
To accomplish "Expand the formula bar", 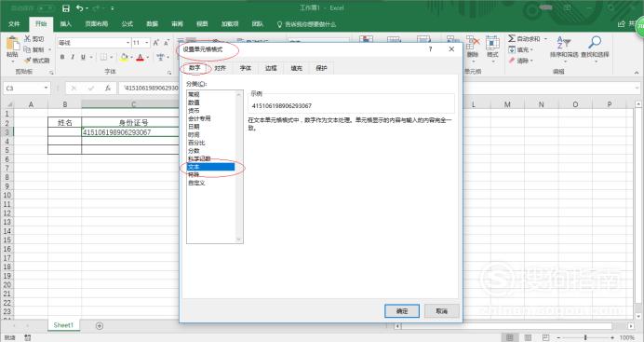I will click(637, 88).
